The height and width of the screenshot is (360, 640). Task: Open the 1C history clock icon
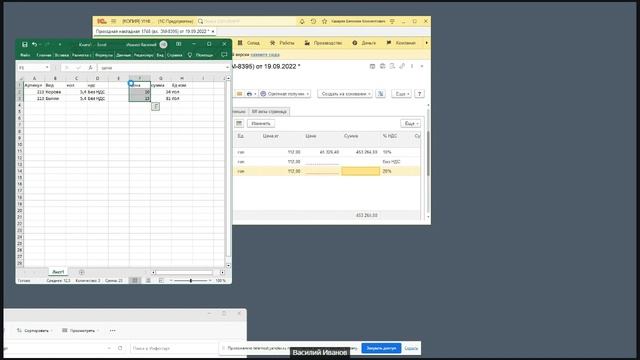[x=313, y=21]
